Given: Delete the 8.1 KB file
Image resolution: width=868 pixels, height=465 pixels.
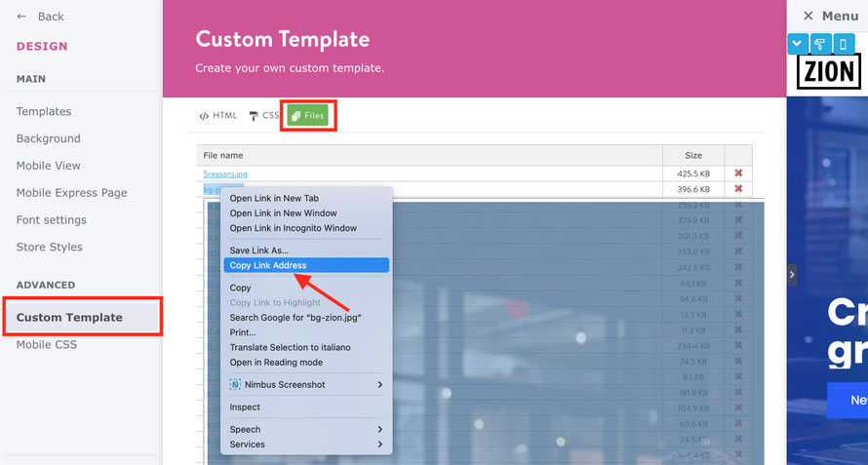Looking at the screenshot, I should [738, 377].
